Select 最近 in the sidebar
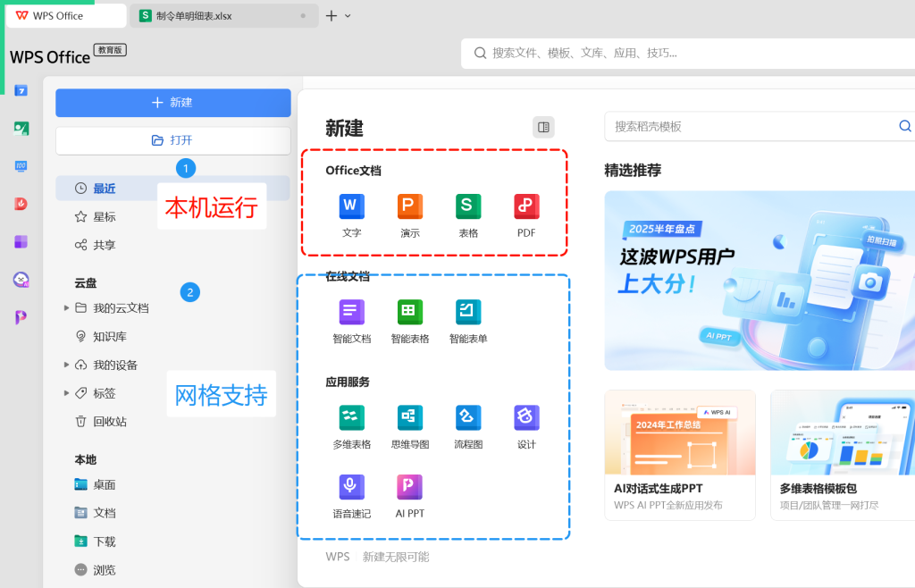Image resolution: width=915 pixels, height=588 pixels. pyautogui.click(x=172, y=189)
